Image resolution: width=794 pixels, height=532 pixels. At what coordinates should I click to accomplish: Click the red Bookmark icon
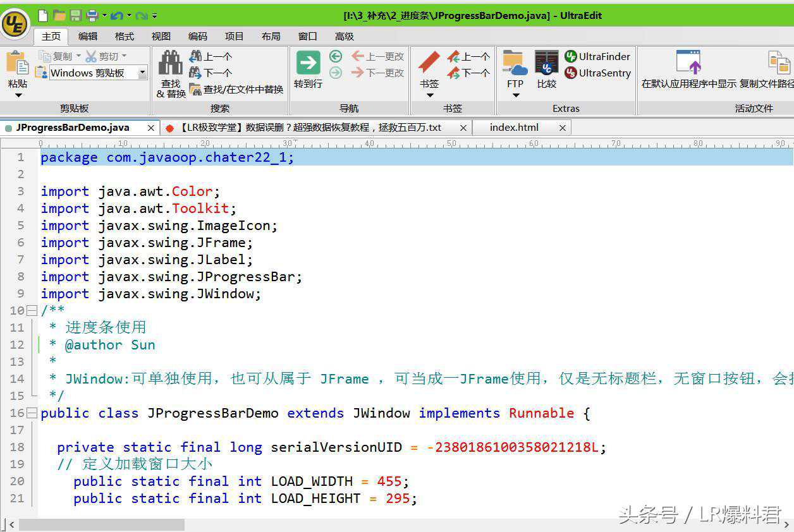pos(429,63)
